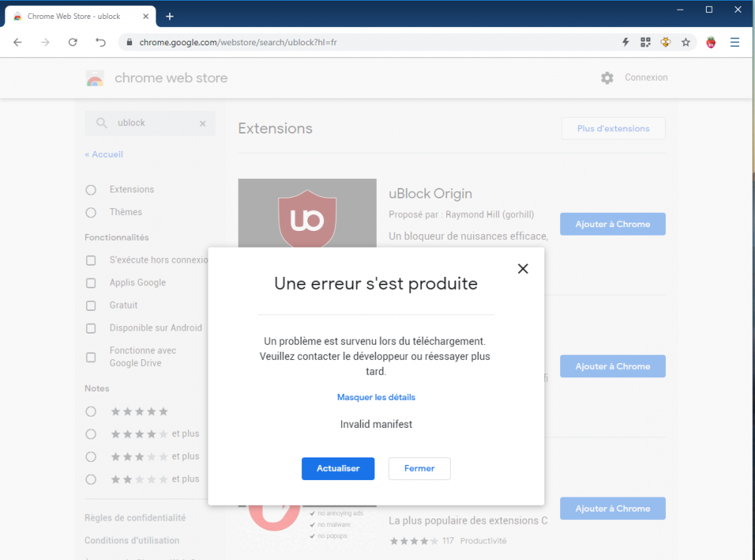Image resolution: width=755 pixels, height=560 pixels.
Task: Check the Gratuit checkbox
Action: [91, 305]
